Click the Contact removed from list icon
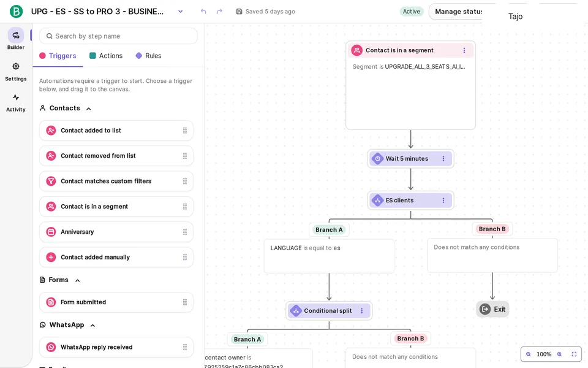The height and width of the screenshot is (368, 588). (51, 156)
